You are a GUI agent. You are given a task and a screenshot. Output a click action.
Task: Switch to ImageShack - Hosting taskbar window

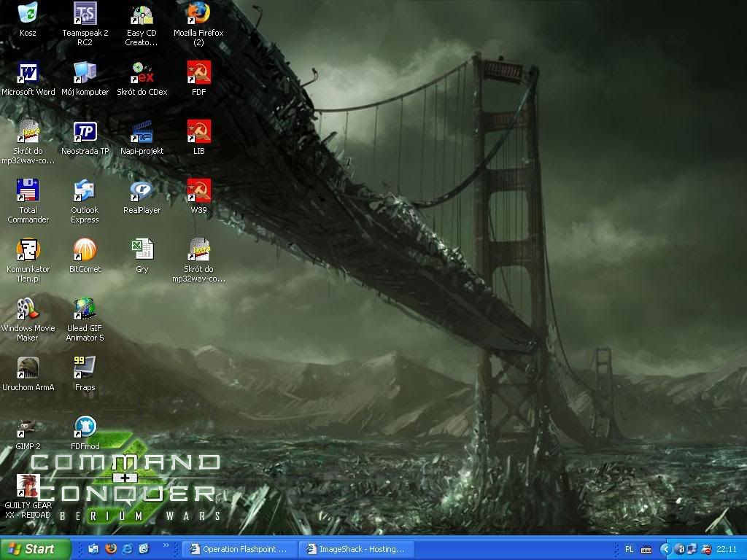click(x=356, y=549)
